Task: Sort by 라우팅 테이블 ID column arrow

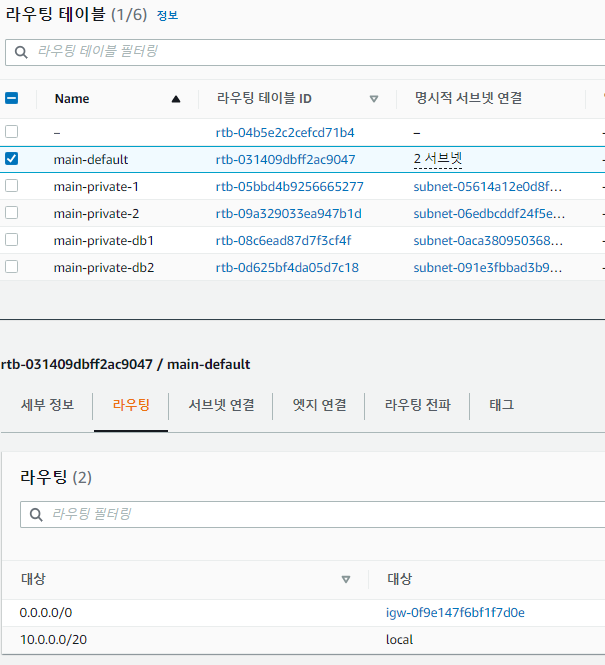Action: coord(374,99)
